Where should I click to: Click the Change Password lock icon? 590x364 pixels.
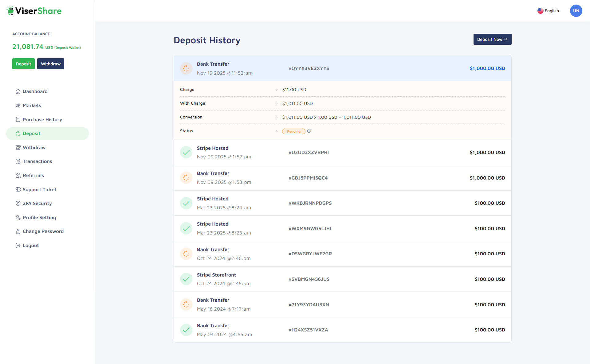pos(18,231)
